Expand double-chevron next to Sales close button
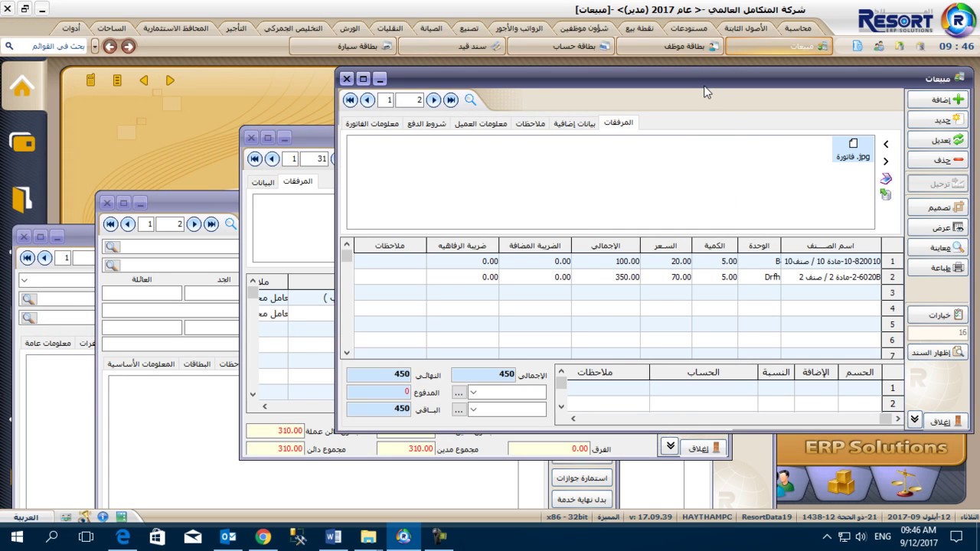 (x=914, y=419)
